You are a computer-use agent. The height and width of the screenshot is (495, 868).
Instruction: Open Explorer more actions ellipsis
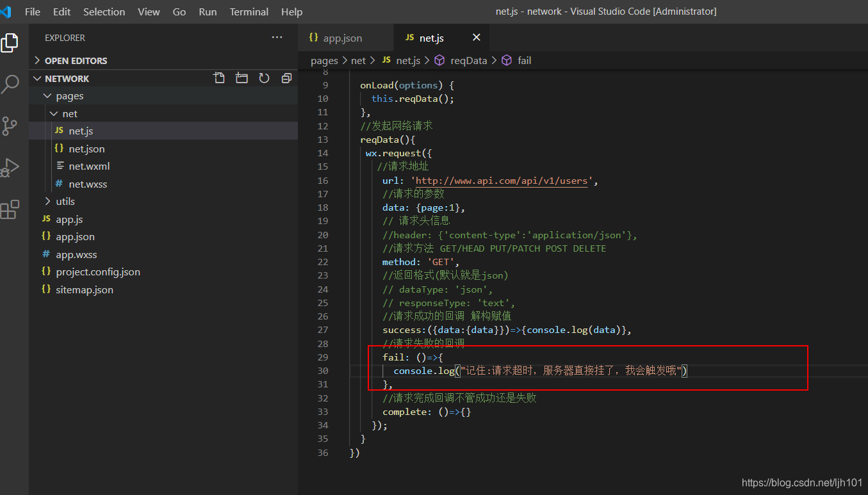pos(277,38)
